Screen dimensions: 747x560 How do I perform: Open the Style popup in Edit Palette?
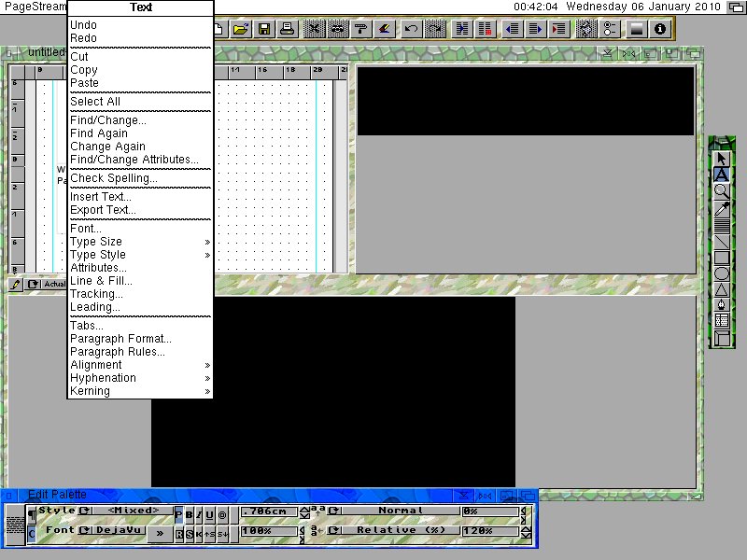click(85, 511)
